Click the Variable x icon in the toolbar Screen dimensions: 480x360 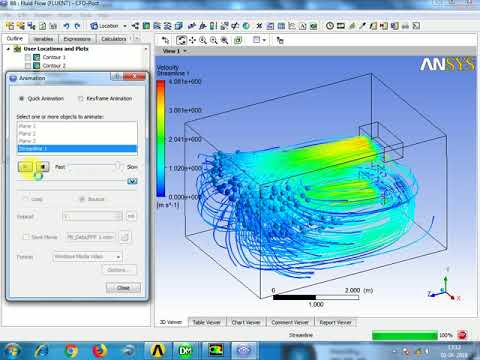coord(259,26)
